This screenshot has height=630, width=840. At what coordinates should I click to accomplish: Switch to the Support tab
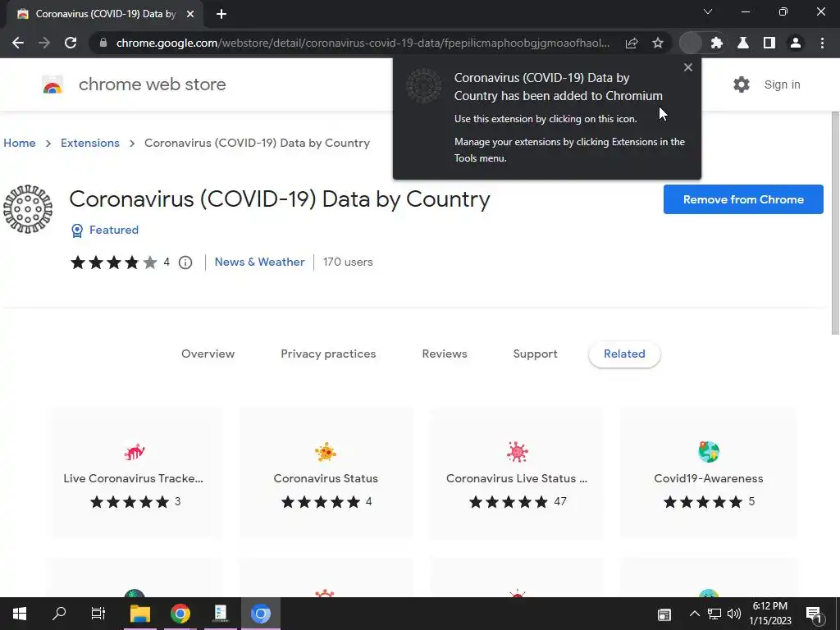(535, 354)
